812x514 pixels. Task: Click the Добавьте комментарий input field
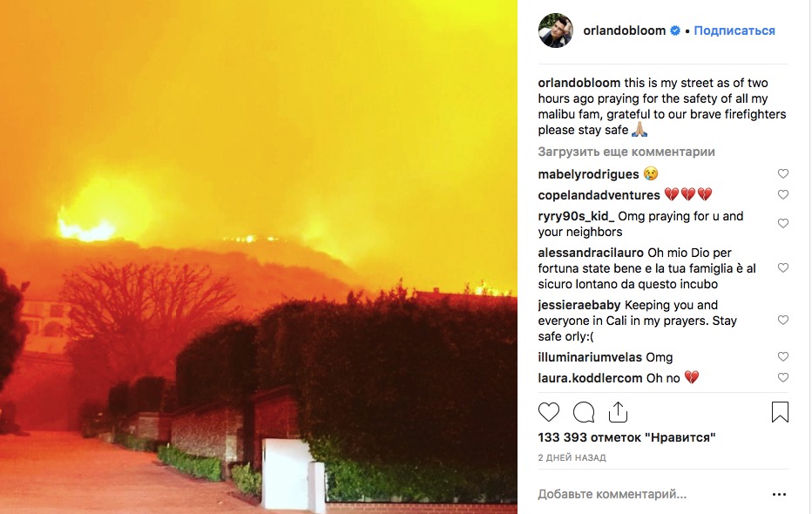tap(650, 494)
